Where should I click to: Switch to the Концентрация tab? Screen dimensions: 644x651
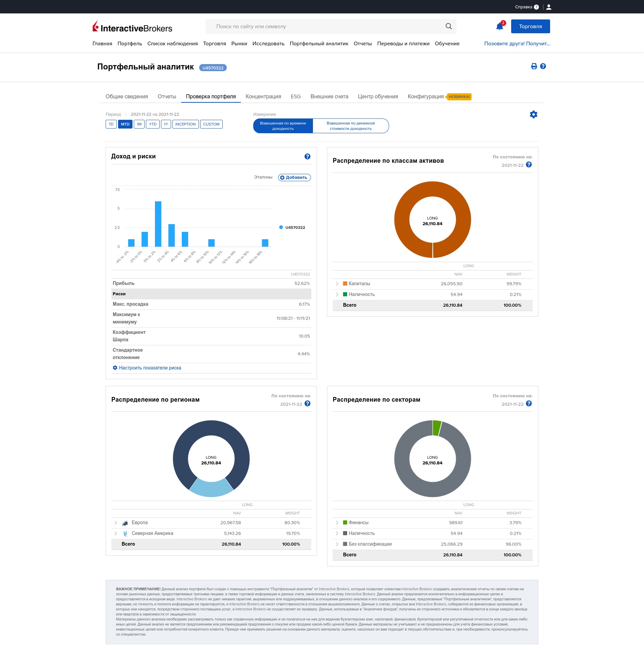pos(263,97)
